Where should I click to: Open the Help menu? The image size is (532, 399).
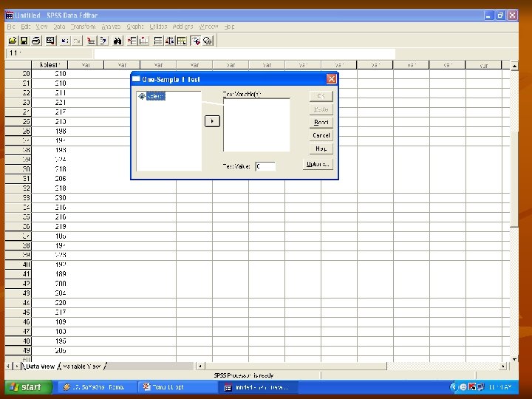[229, 27]
